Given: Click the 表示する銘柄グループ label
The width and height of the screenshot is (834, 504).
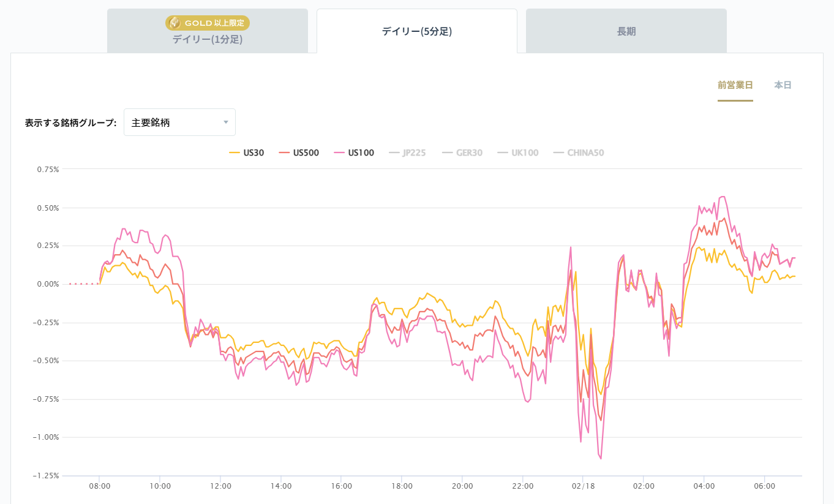Looking at the screenshot, I should 70,122.
